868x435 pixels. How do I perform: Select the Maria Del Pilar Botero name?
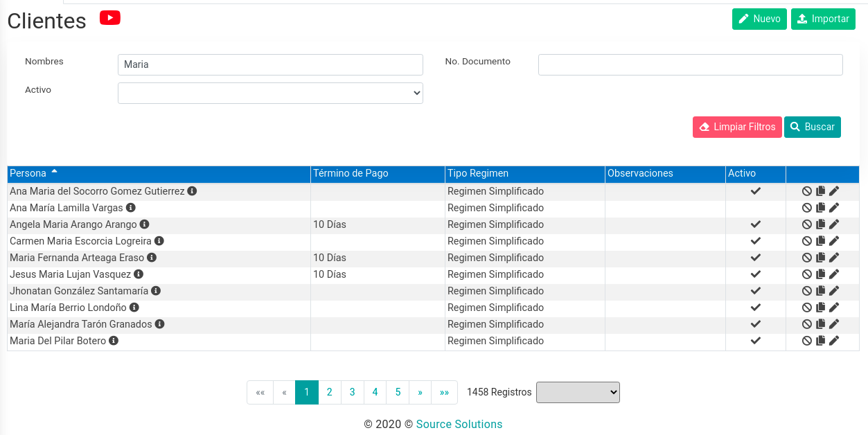[58, 341]
